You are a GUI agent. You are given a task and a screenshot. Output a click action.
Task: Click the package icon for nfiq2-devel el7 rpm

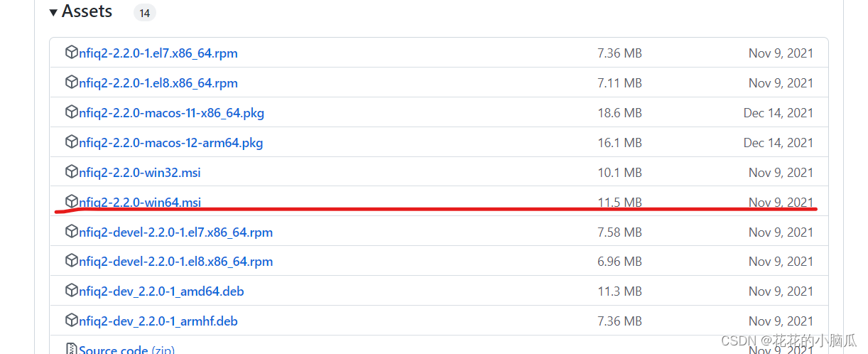(71, 232)
